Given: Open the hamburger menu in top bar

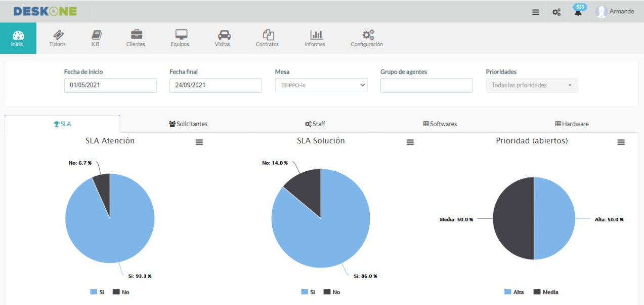Looking at the screenshot, I should point(536,12).
